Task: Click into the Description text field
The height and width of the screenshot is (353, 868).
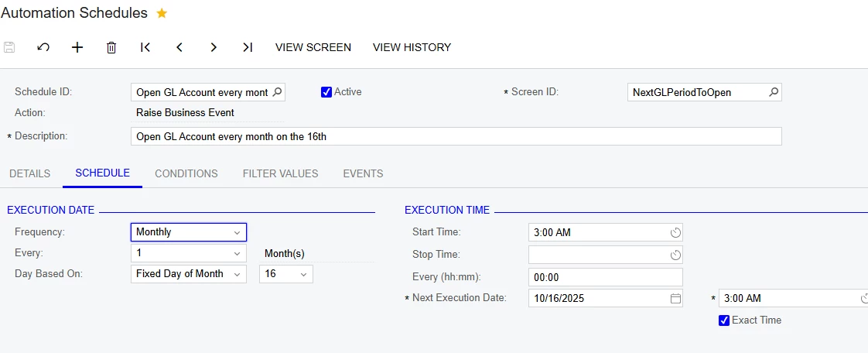Action: pyautogui.click(x=456, y=136)
